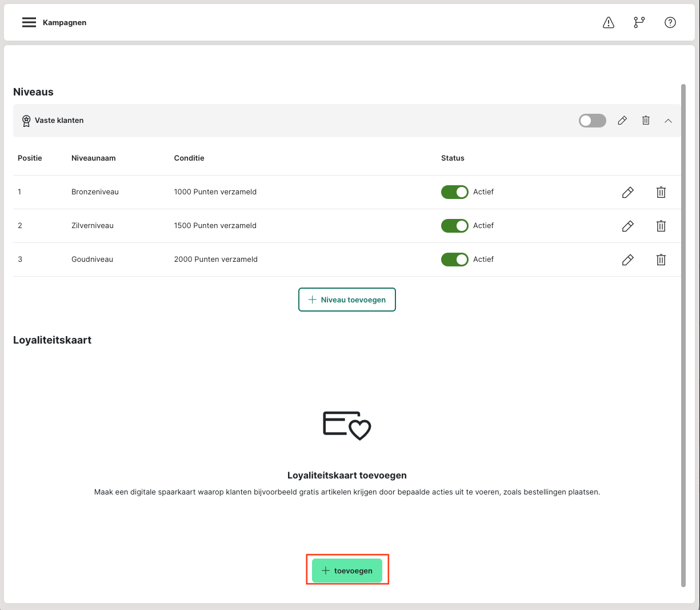Open the hamburger navigation menu

pos(29,22)
